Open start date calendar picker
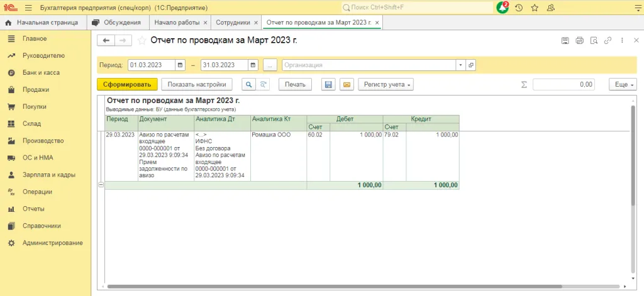The image size is (644, 296). click(x=180, y=65)
